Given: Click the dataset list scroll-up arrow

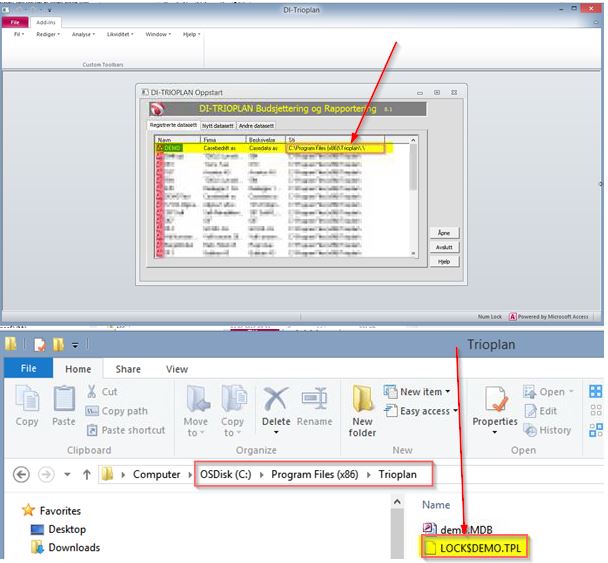Looking at the screenshot, I should pos(413,140).
